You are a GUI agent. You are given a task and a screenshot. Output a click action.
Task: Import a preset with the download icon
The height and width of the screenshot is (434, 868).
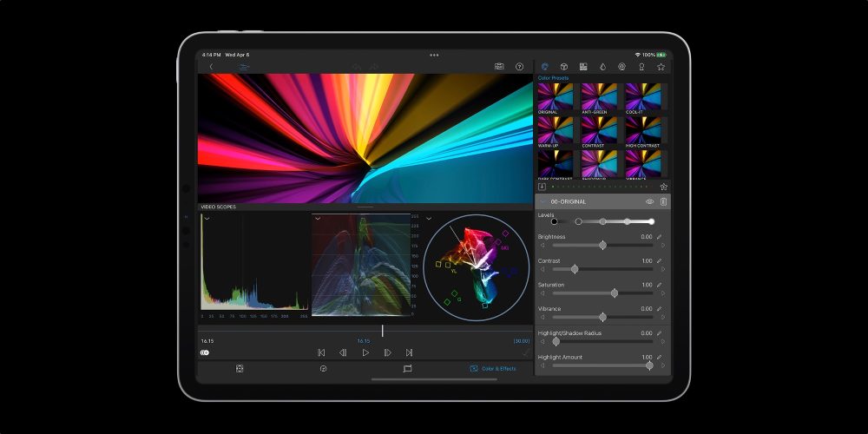point(542,187)
